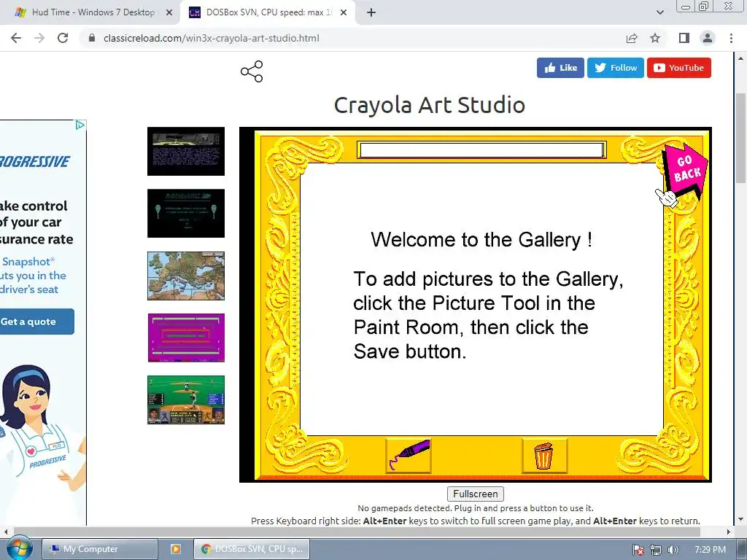Go back to the previous page
The image size is (747, 560).
point(16,38)
